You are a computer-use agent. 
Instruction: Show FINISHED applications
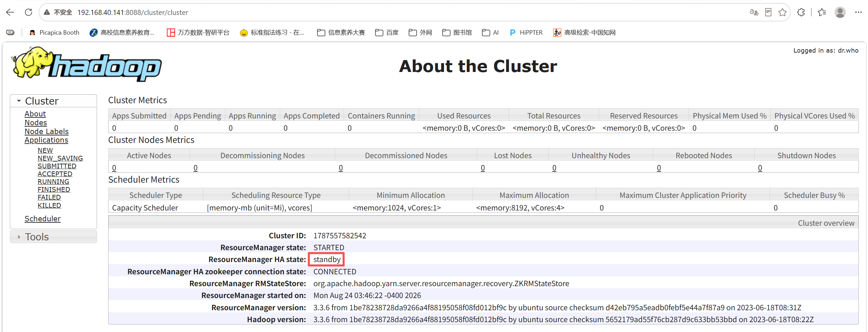click(x=54, y=189)
